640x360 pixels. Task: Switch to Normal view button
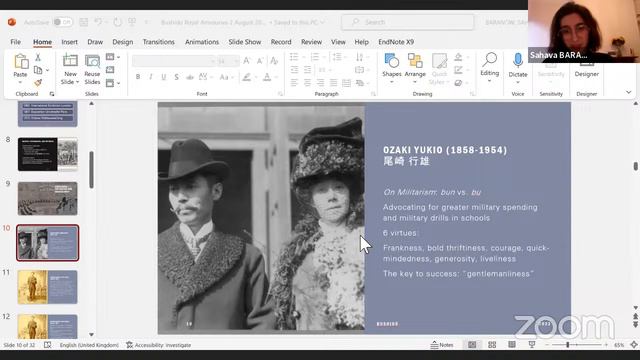(472, 345)
